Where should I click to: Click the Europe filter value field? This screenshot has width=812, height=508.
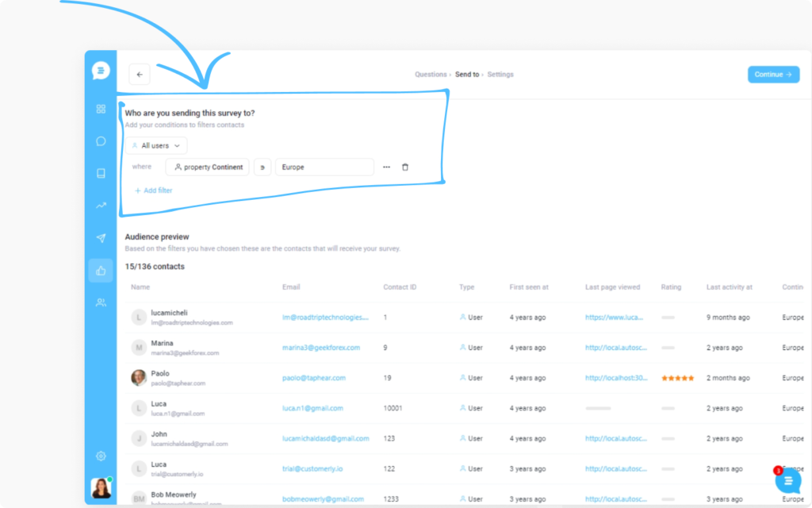click(x=324, y=167)
